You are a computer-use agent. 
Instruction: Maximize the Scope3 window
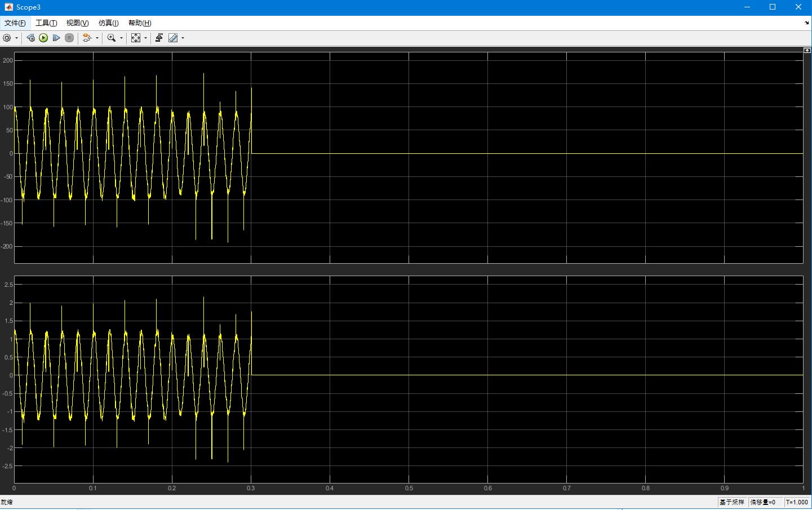[773, 7]
